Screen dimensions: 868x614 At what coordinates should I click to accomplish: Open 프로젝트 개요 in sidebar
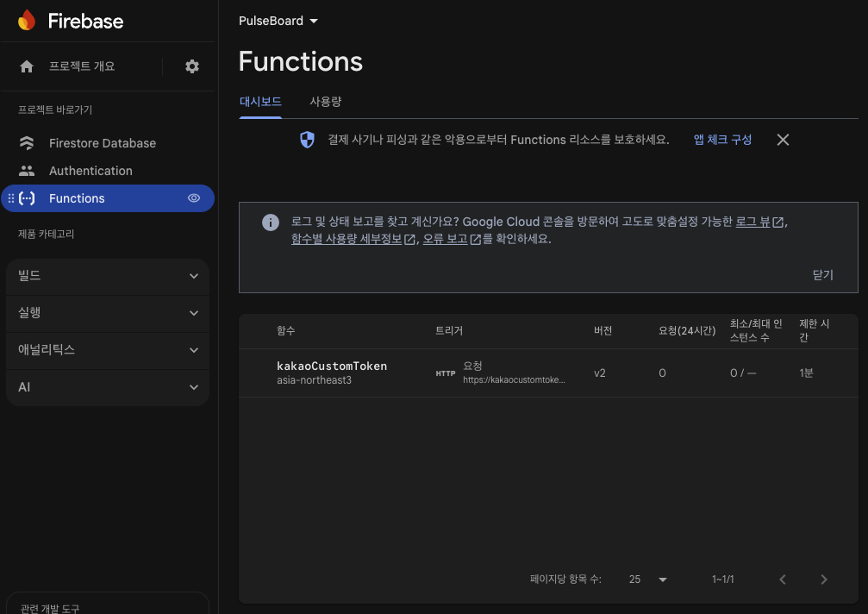pos(82,66)
